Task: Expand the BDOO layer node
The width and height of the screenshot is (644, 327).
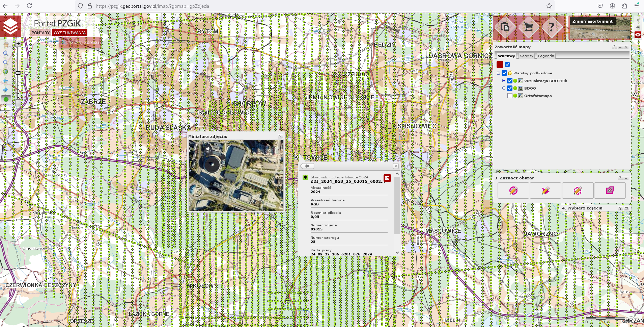Action: click(x=504, y=88)
